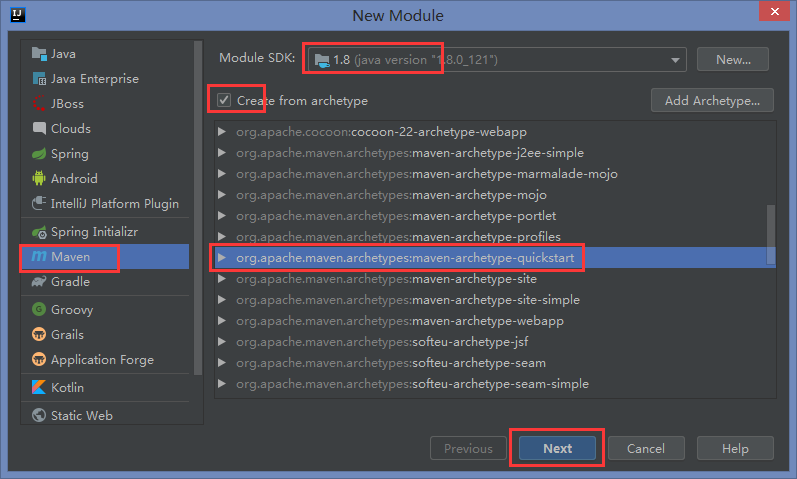The image size is (797, 479).
Task: Click the Cancel button
Action: coord(646,448)
